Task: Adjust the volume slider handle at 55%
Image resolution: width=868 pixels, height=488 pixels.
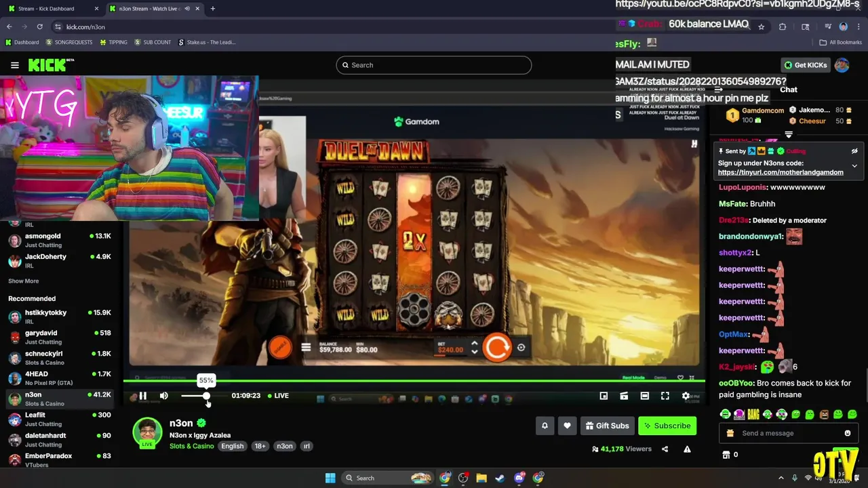Action: click(206, 396)
